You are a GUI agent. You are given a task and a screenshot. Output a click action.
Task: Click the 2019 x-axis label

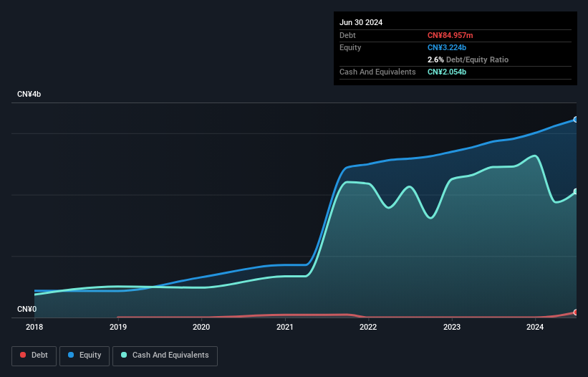click(118, 327)
